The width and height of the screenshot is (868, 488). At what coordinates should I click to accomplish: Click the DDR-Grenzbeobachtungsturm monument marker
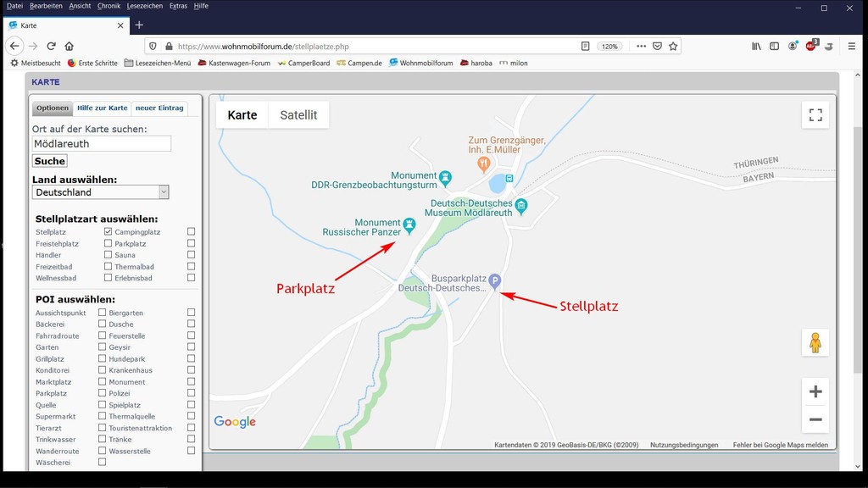445,178
